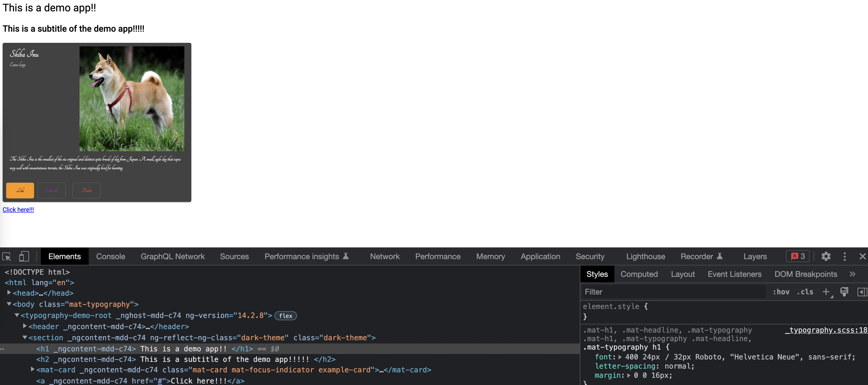The width and height of the screenshot is (868, 385).
Task: Expand the header element node
Action: coord(25,326)
